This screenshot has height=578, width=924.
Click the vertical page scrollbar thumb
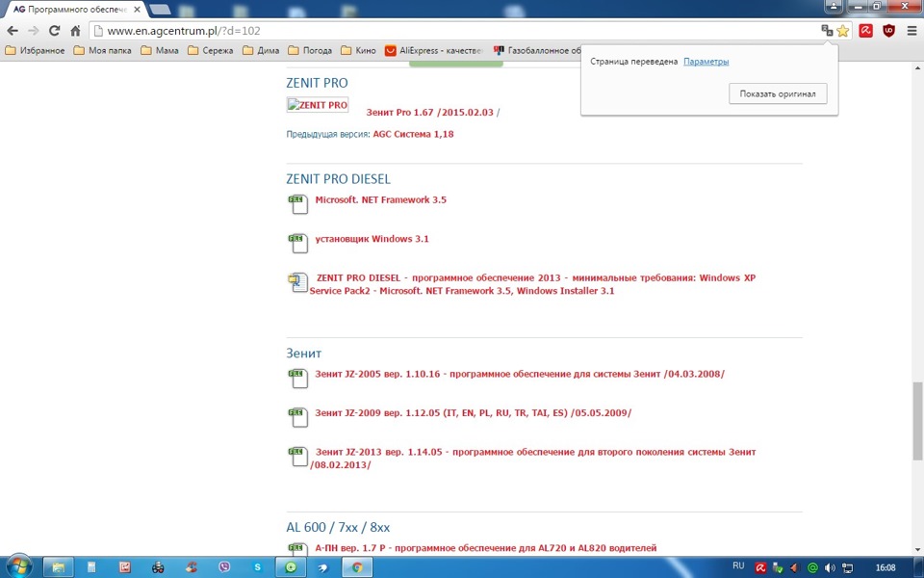click(x=917, y=420)
